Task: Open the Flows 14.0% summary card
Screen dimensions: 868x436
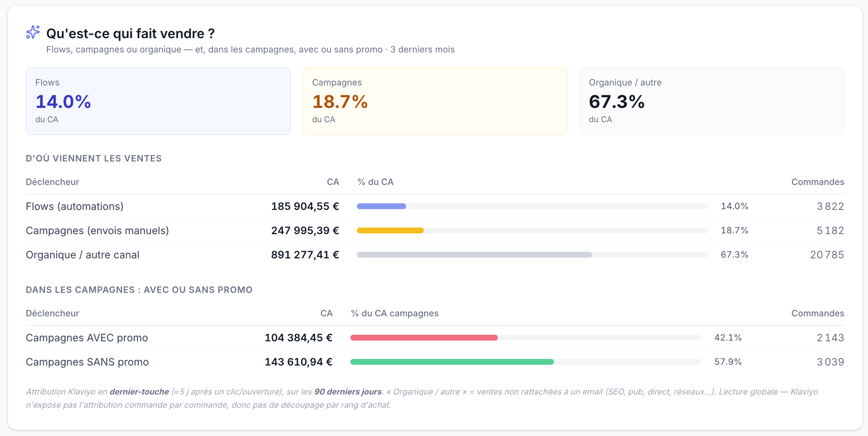Action: tap(158, 101)
